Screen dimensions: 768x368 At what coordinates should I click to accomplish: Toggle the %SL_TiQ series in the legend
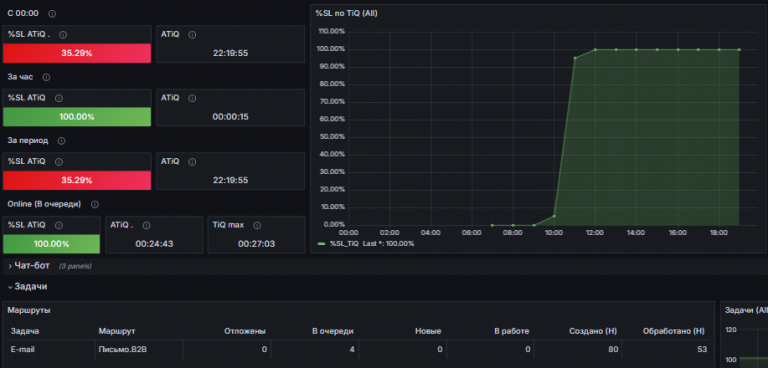click(x=344, y=244)
